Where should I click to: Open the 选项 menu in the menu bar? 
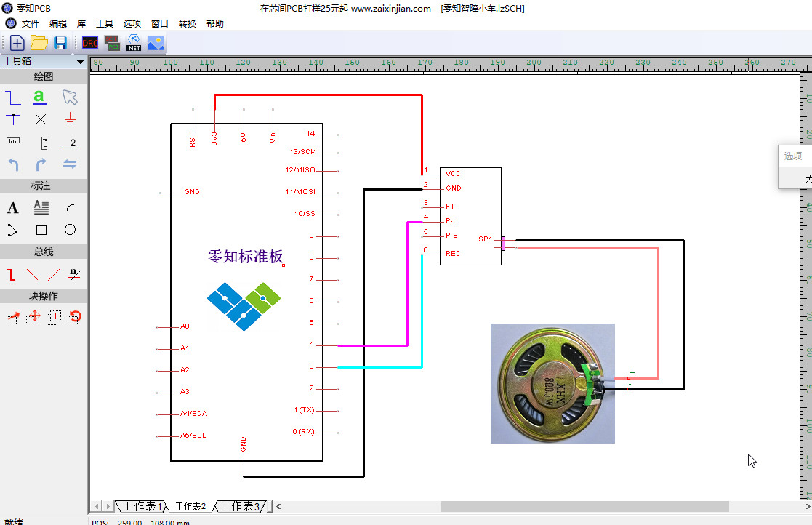[132, 24]
